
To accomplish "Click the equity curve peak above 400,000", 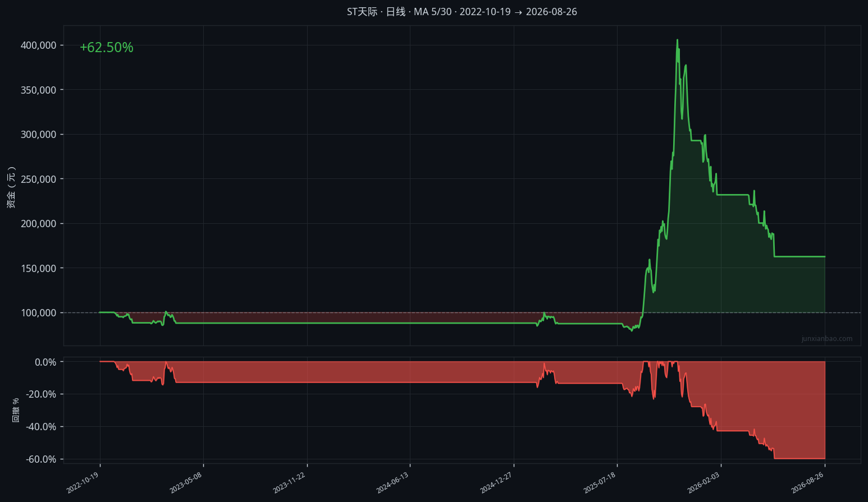I will coord(677,40).
